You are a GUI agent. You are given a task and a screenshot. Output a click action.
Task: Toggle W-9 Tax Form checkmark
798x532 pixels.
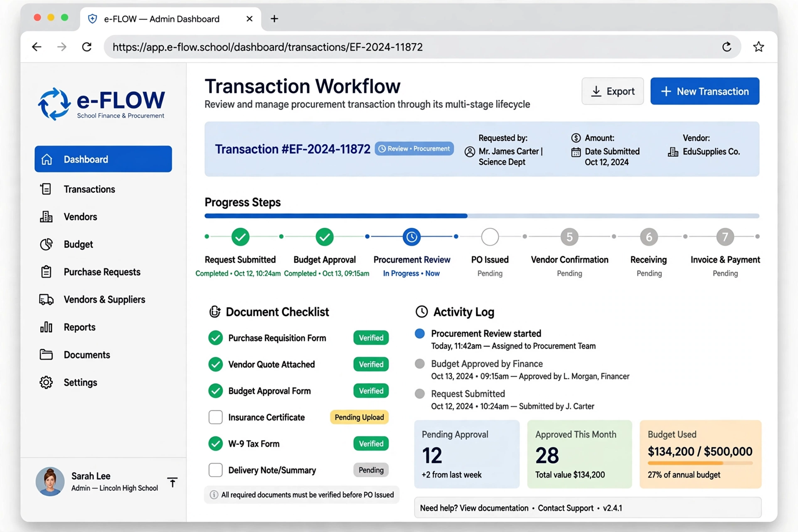(x=215, y=443)
